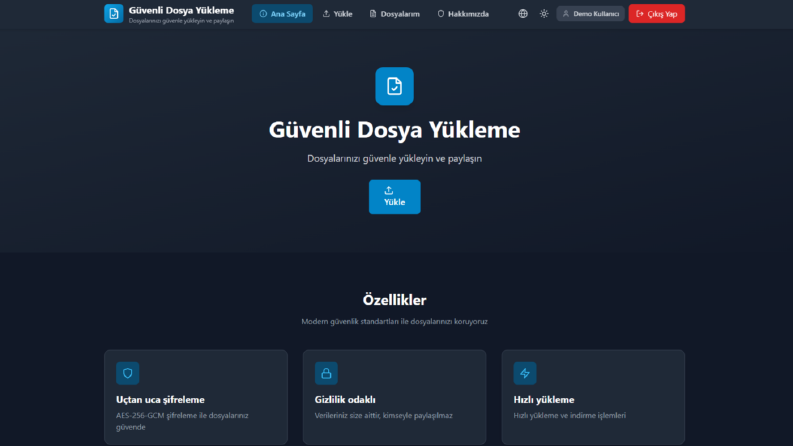Click the Gizlilik odaklı card title
This screenshot has width=793, height=446.
click(x=345, y=399)
